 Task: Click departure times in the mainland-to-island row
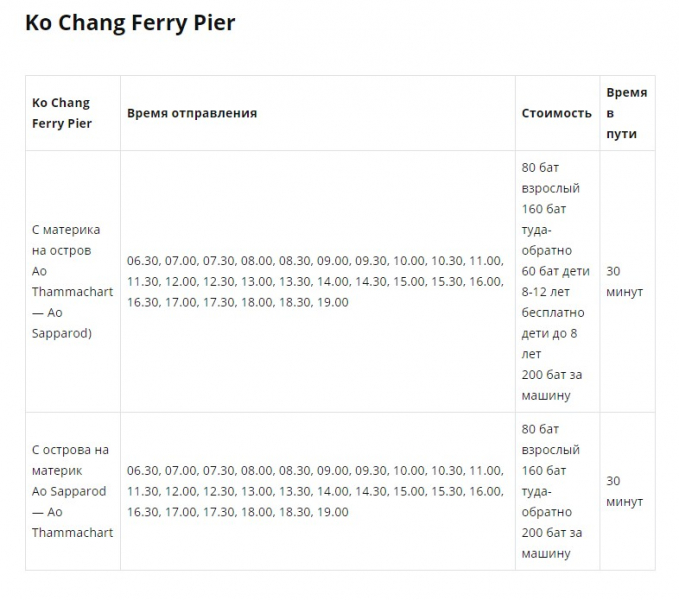click(315, 281)
